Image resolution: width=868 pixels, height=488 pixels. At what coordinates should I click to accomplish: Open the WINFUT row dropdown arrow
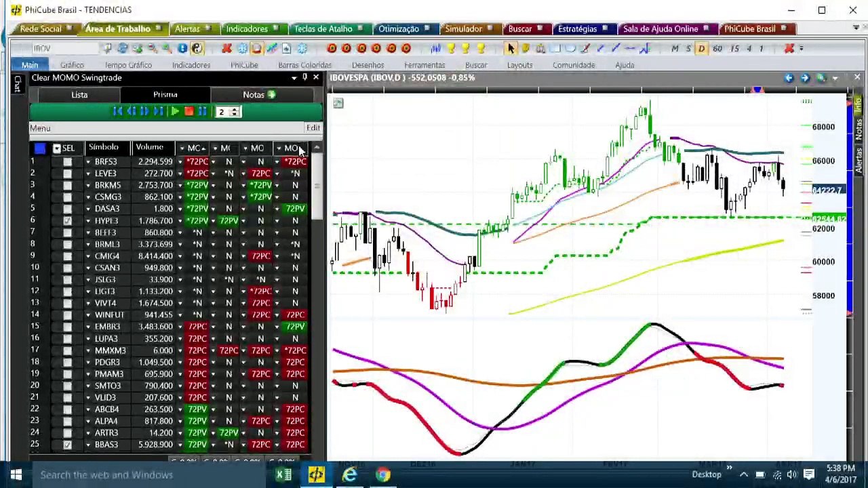tap(87, 315)
